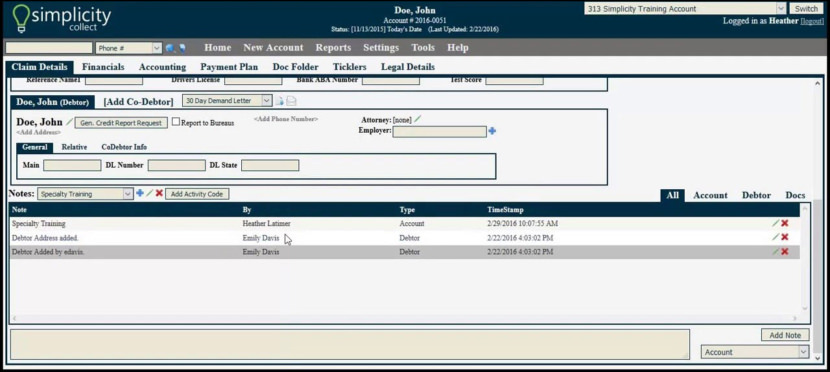
Task: Delete the Specialty Training note row
Action: point(785,223)
